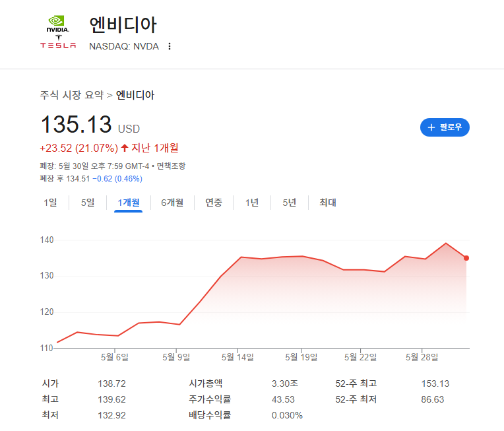Open the three-dot more options menu
Viewport: 504px width, 431px height.
tap(170, 46)
